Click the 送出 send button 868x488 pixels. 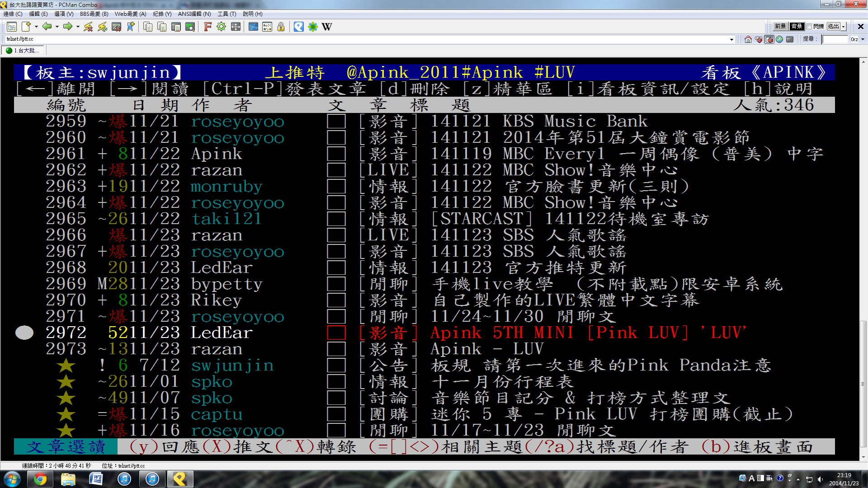coord(833,26)
